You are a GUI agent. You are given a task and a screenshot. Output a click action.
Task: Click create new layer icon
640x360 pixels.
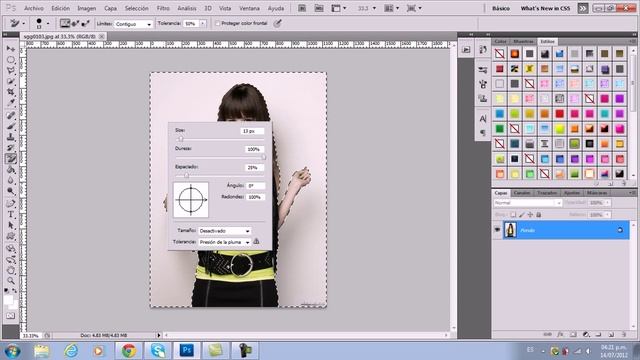click(611, 334)
